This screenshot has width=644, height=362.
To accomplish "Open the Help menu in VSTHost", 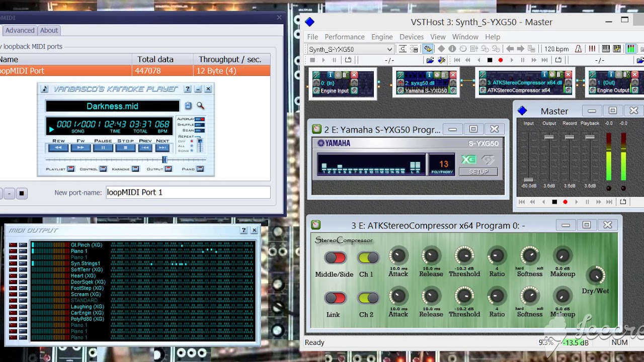I will (493, 37).
